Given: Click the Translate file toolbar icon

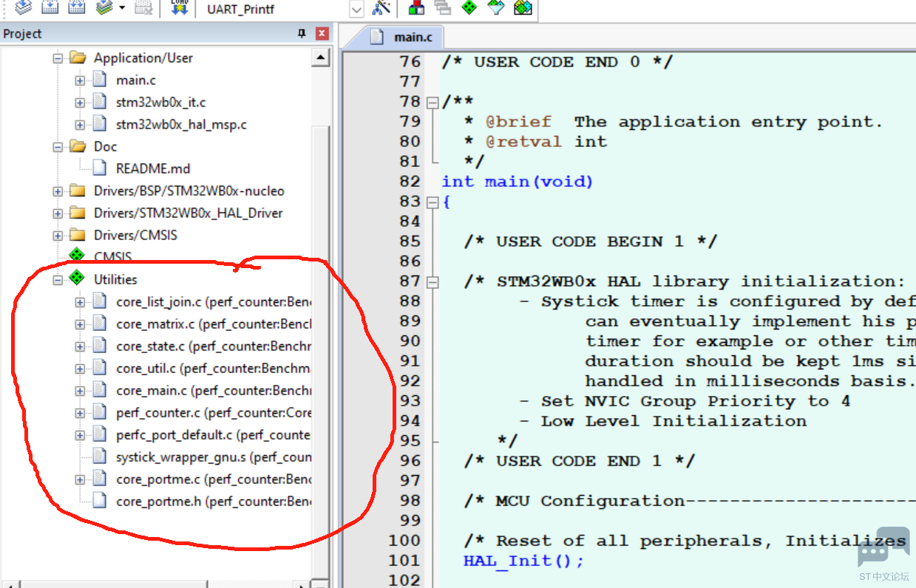Looking at the screenshot, I should pyautogui.click(x=24, y=8).
